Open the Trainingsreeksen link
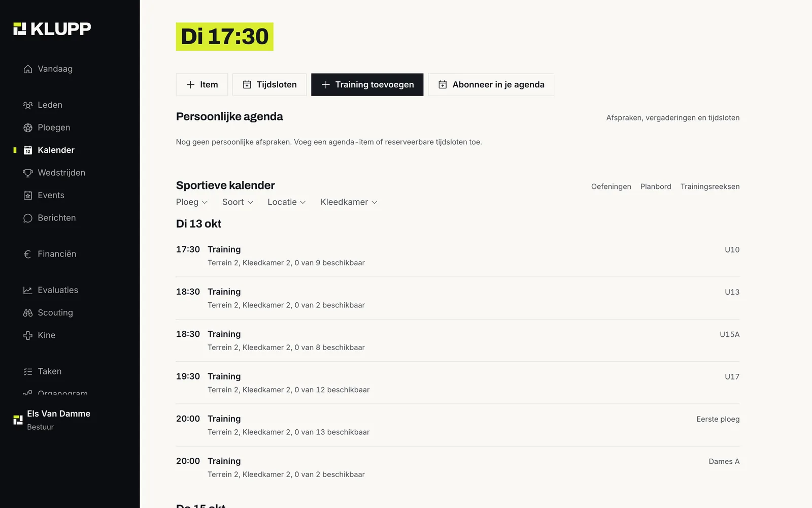Viewport: 812px width, 508px height. click(x=710, y=186)
